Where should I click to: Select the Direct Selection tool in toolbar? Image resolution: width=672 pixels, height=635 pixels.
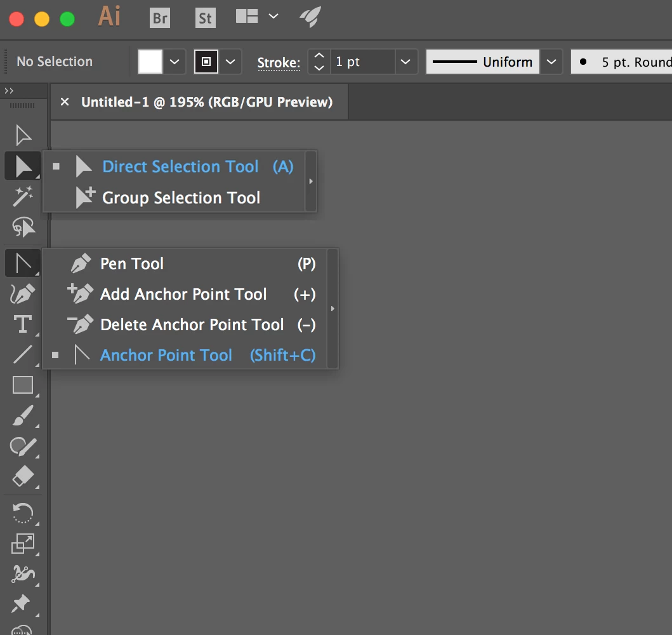pos(23,166)
